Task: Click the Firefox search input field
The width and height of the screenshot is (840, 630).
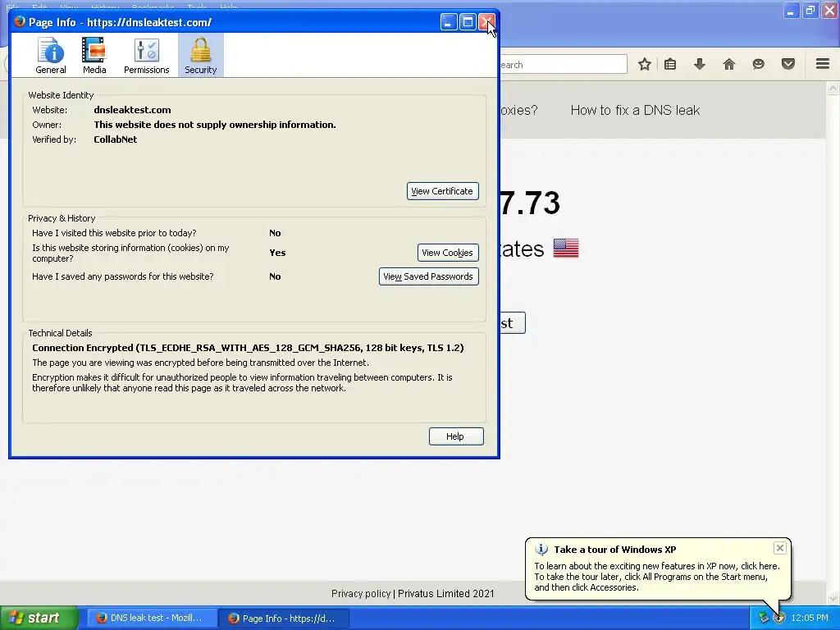Action: pyautogui.click(x=563, y=64)
